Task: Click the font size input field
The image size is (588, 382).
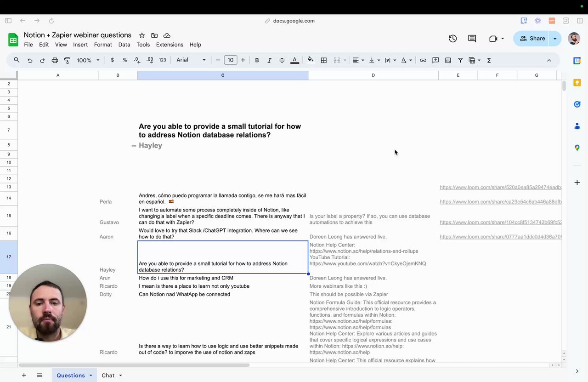Action: point(230,60)
